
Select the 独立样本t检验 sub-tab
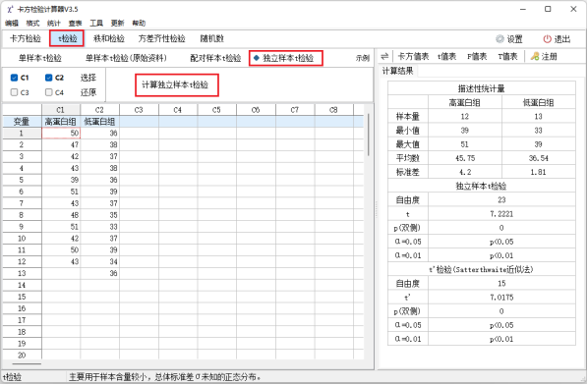286,58
